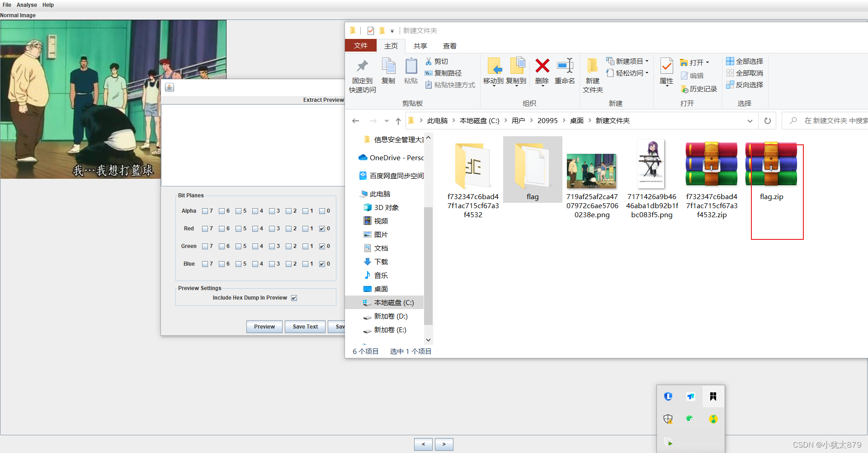Select the f732347c6bad4 folder
The height and width of the screenshot is (453, 868).
click(x=473, y=180)
